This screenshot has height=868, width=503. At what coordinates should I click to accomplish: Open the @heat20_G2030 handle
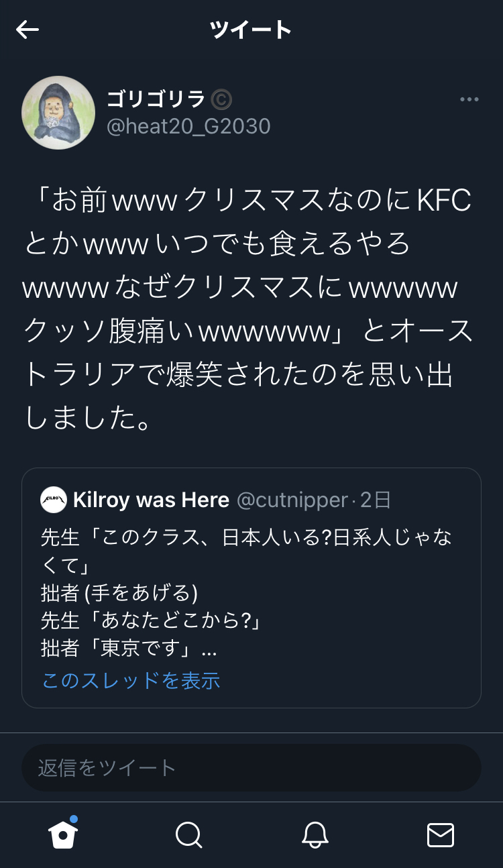[188, 126]
